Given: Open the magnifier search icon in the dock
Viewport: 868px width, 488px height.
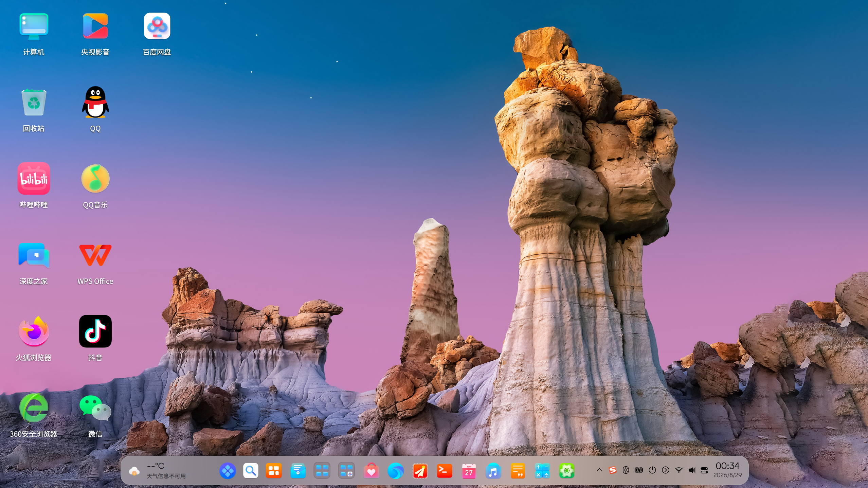Looking at the screenshot, I should point(251,471).
